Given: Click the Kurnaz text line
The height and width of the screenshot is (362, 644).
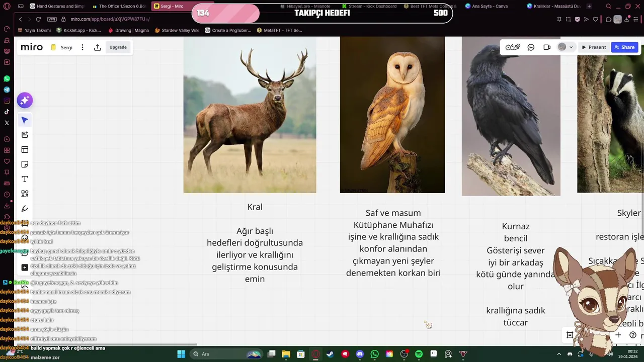Looking at the screenshot, I should click(x=516, y=226).
